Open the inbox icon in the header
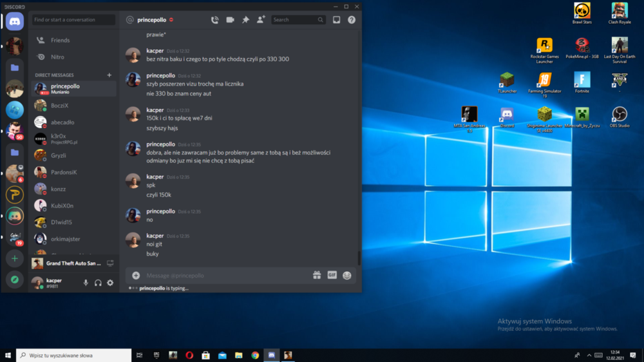This screenshot has height=362, width=644. coord(336,20)
